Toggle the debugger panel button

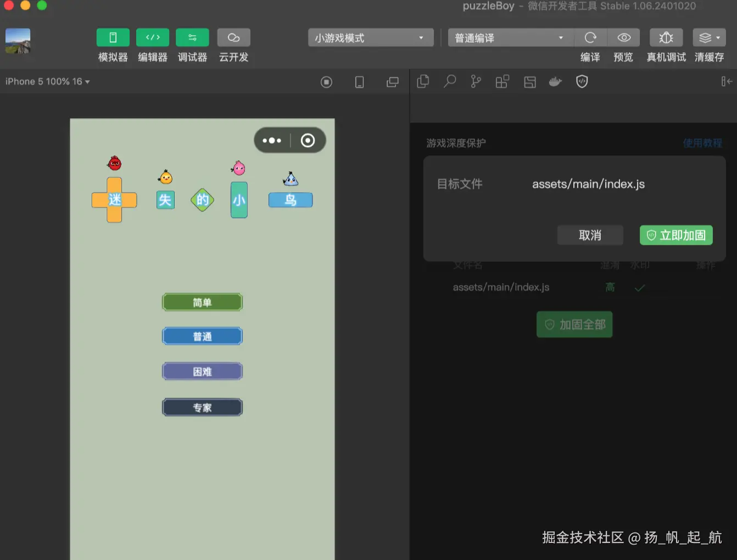tap(192, 37)
